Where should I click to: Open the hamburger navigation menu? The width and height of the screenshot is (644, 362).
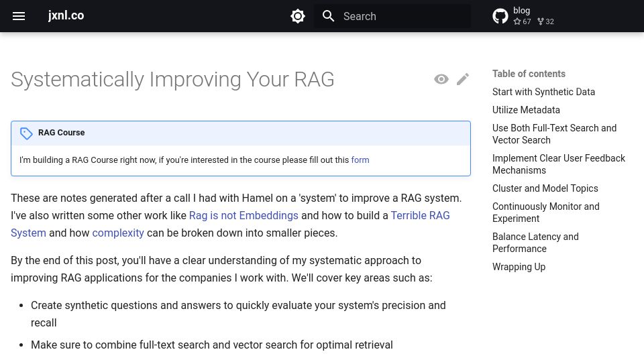coord(19,16)
